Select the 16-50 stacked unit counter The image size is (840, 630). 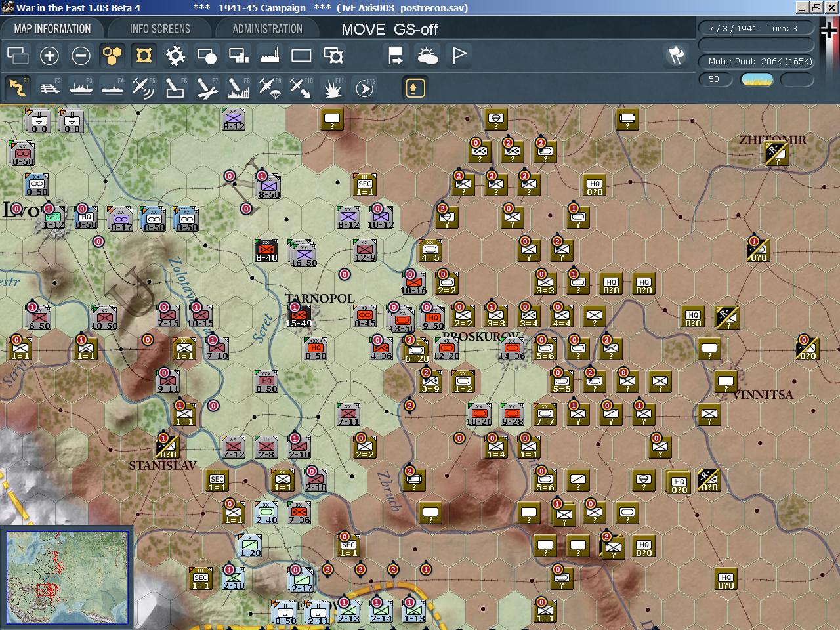coord(303,253)
